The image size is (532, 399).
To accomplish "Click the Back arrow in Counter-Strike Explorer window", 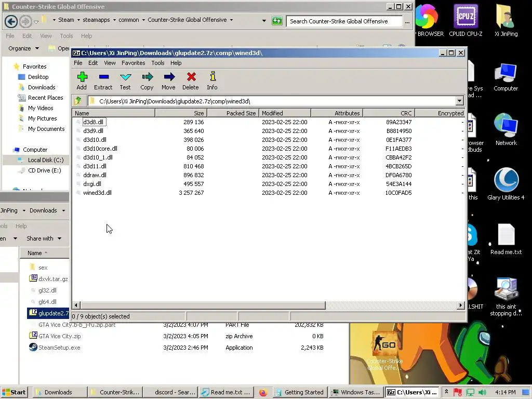I will [x=11, y=21].
